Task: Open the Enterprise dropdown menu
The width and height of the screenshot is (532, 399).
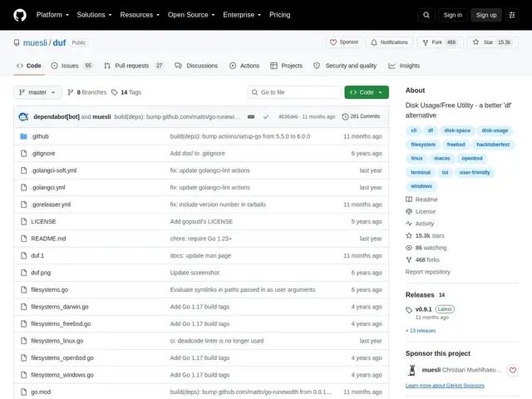Action: pos(242,15)
